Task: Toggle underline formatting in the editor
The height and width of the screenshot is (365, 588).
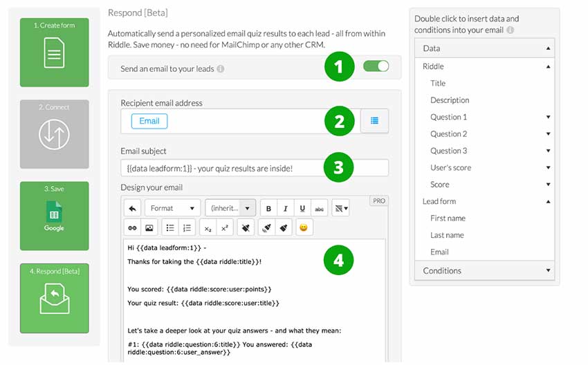Action: coord(302,208)
